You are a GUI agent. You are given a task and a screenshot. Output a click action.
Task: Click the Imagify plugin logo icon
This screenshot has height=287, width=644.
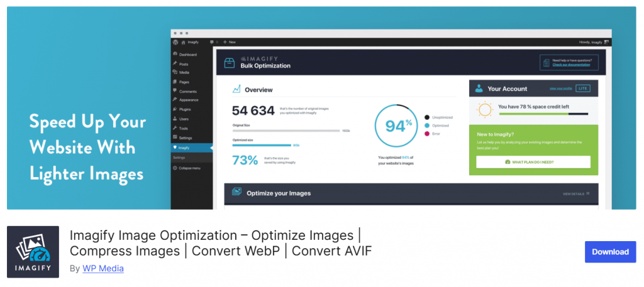click(33, 252)
